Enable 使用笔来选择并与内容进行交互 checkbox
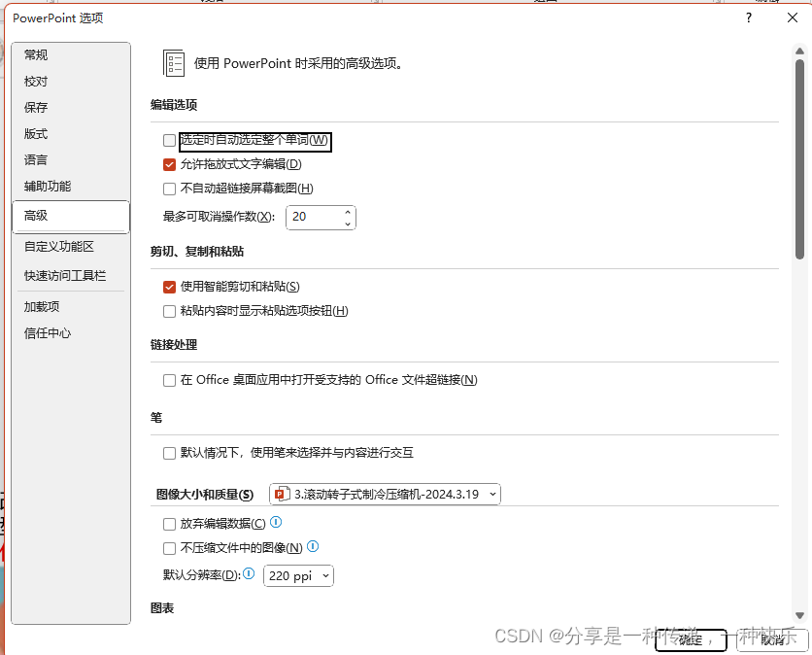 tap(169, 454)
